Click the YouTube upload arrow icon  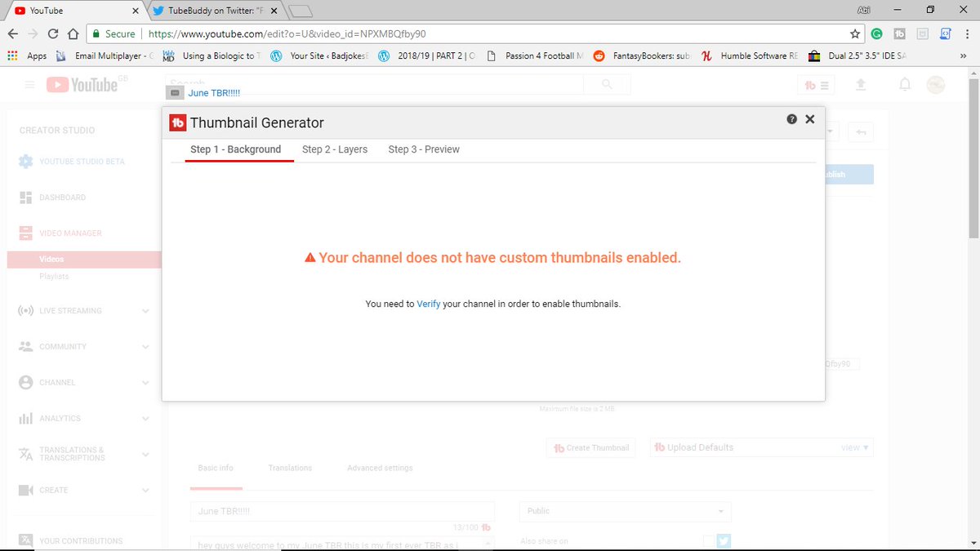(860, 85)
